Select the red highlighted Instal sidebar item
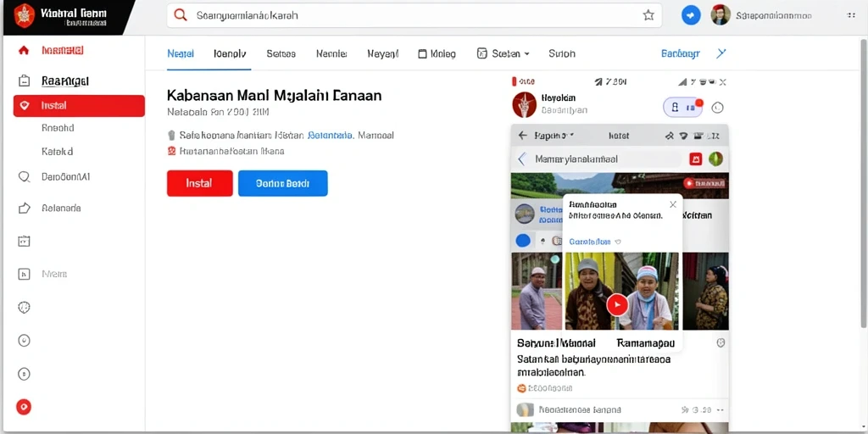 [79, 106]
